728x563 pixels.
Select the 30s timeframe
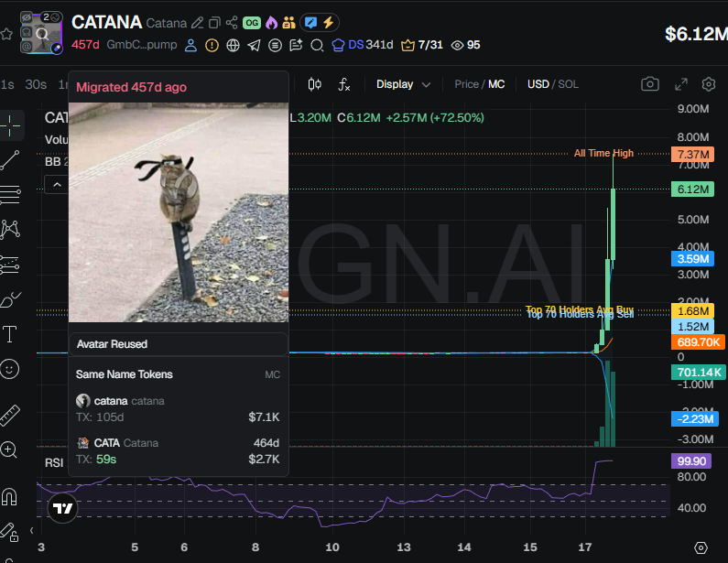coord(36,84)
